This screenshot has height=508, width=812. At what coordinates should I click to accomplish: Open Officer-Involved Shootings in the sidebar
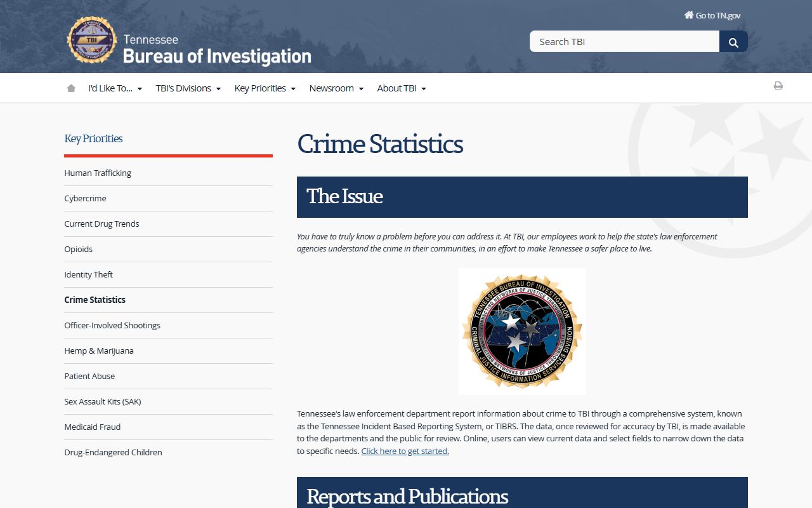(112, 325)
